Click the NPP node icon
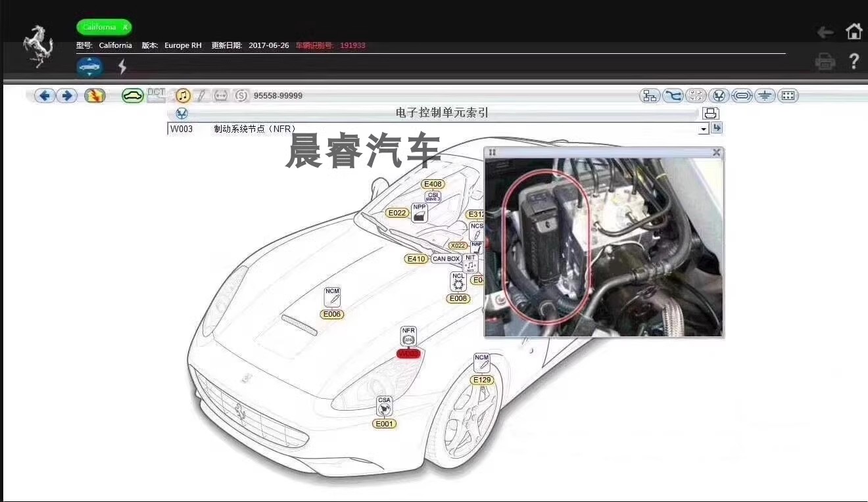Screen dimensions: 868x502 [420, 213]
